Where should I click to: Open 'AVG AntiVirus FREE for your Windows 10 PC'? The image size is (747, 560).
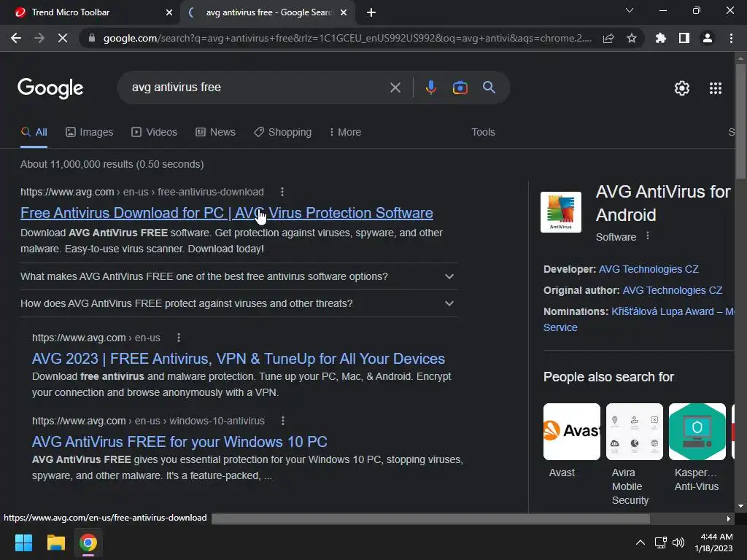tap(179, 442)
